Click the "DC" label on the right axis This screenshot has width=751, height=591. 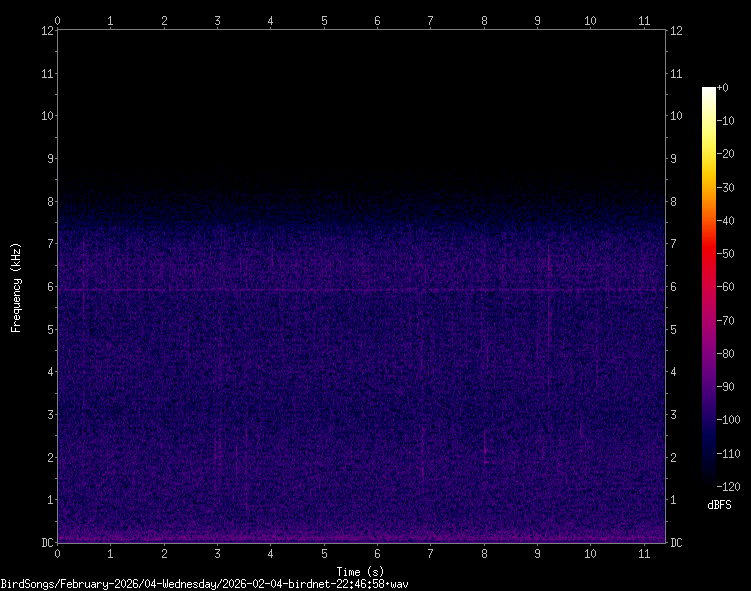tap(677, 543)
